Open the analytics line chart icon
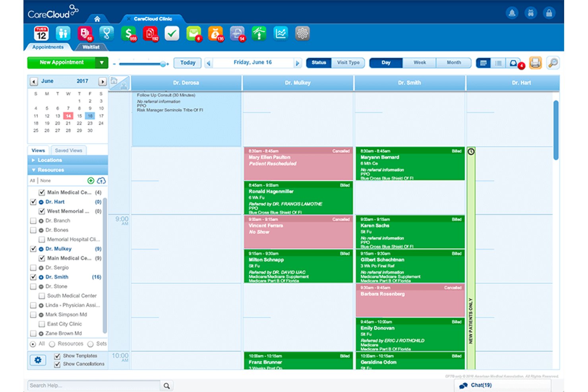Image resolution: width=588 pixels, height=392 pixels. click(281, 33)
